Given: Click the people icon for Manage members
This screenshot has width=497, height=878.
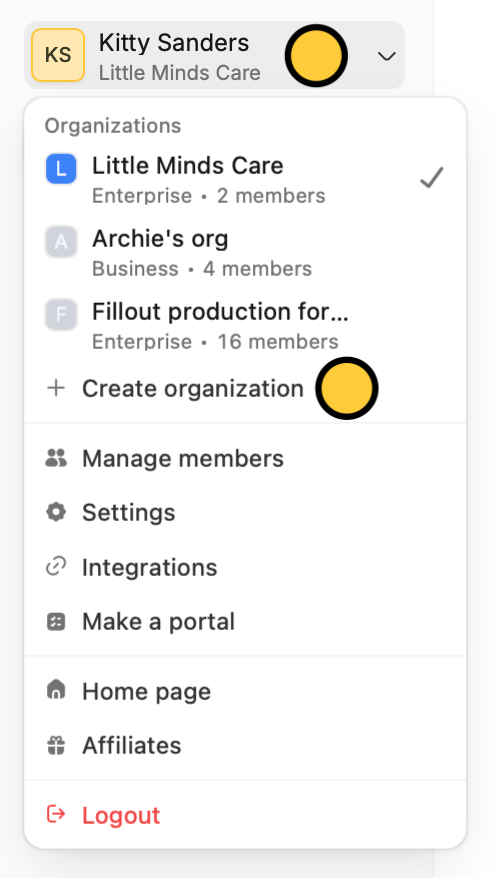Looking at the screenshot, I should click(56, 459).
